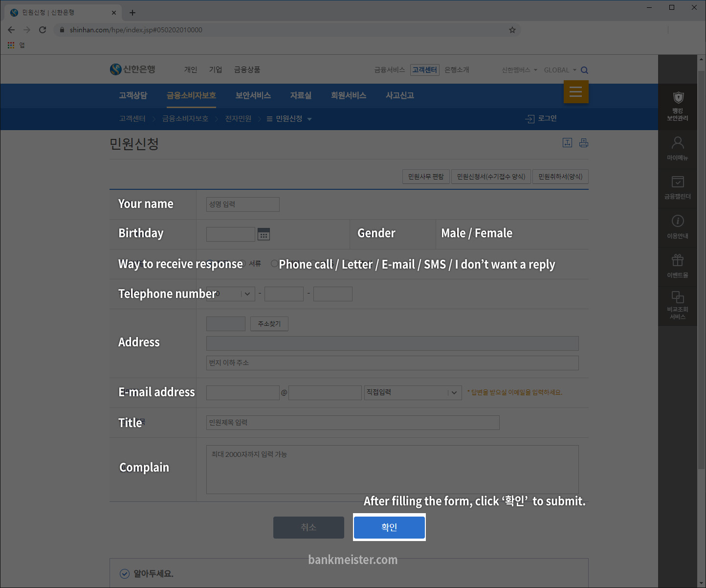Image resolution: width=706 pixels, height=588 pixels.
Task: Open the 고객센터 header menu
Action: (424, 70)
